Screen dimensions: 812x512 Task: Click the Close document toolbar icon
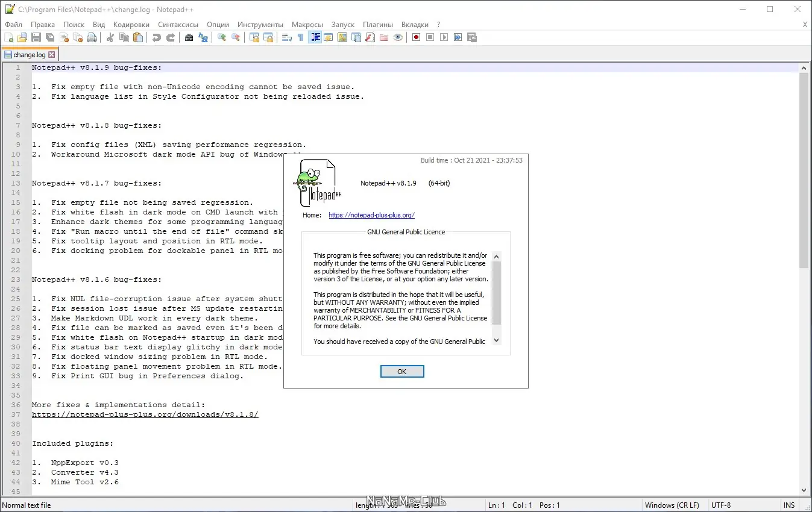coord(64,37)
